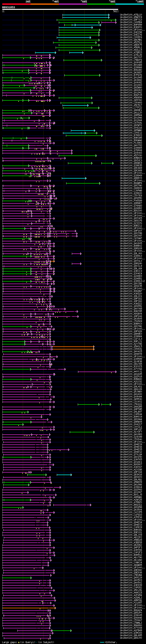Select the UniRef100_Q8RWX5 label
Screen dimensions: 146x644
[x=131, y=422]
